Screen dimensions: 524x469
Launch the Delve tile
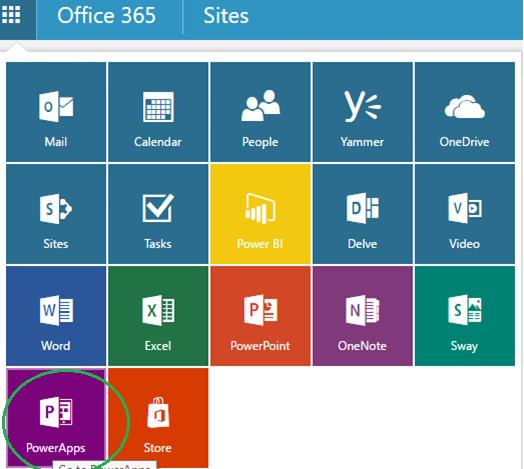click(363, 214)
